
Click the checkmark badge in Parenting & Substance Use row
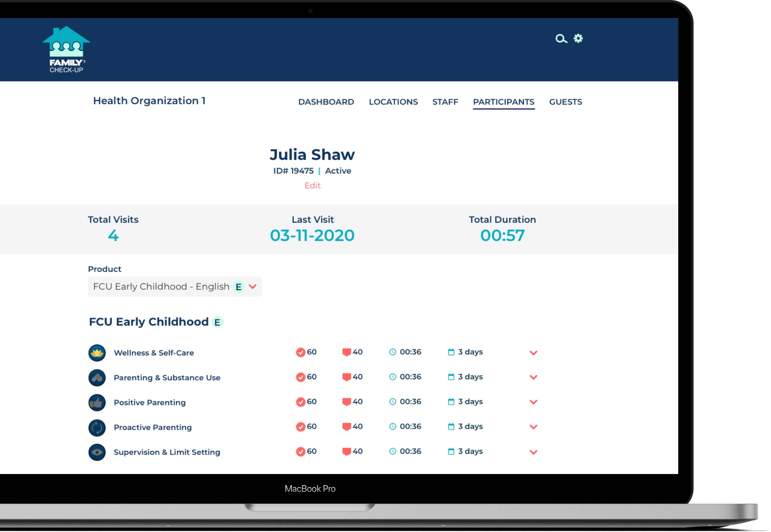point(301,377)
